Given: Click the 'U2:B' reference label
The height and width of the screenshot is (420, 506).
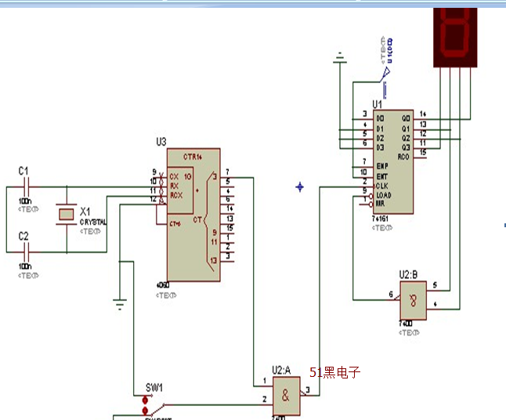Looking at the screenshot, I should tap(408, 275).
